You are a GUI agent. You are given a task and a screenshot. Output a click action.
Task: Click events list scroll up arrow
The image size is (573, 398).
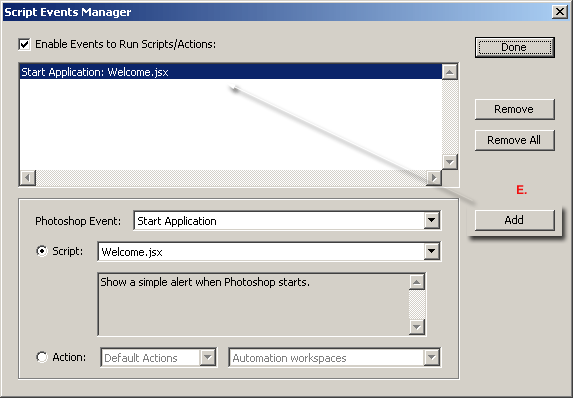click(450, 72)
